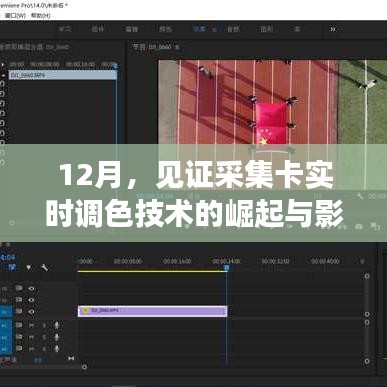
Task: Click the add marker icon in timeline
Action: 29,267
